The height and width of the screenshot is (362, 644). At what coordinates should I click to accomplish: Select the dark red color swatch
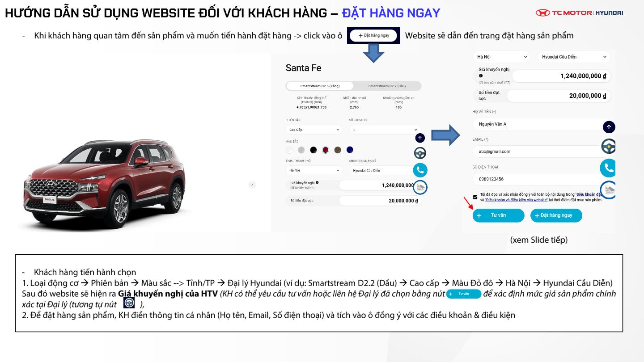coord(326,150)
